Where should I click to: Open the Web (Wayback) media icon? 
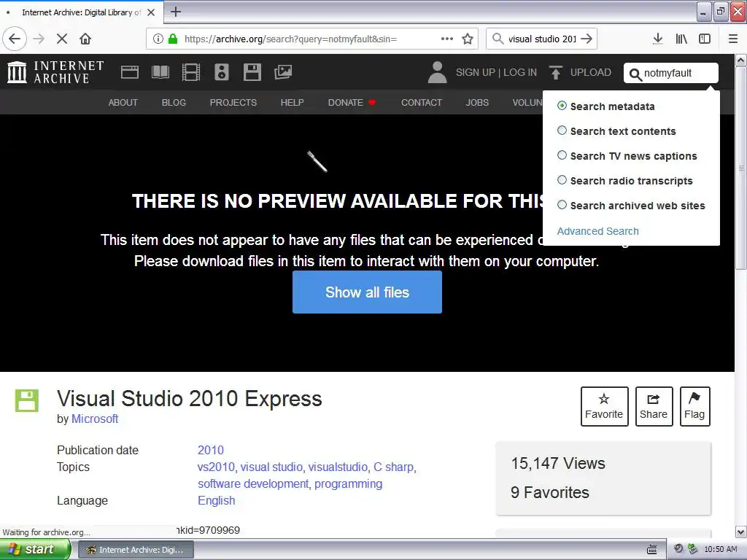point(130,72)
